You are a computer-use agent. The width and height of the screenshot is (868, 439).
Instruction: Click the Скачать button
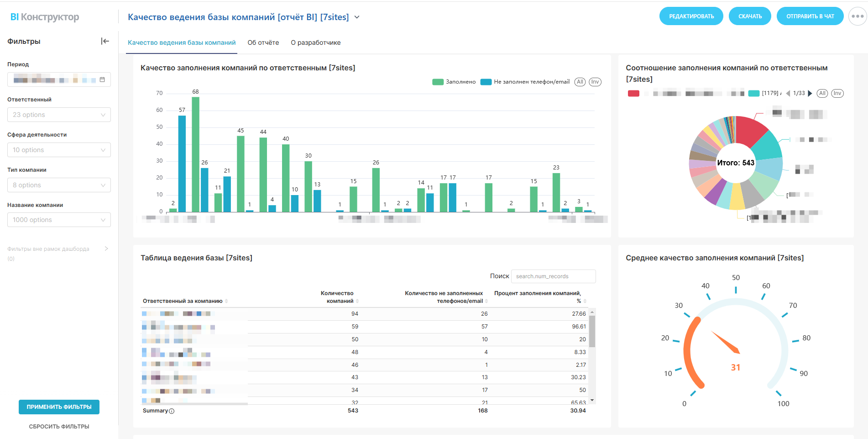click(750, 16)
